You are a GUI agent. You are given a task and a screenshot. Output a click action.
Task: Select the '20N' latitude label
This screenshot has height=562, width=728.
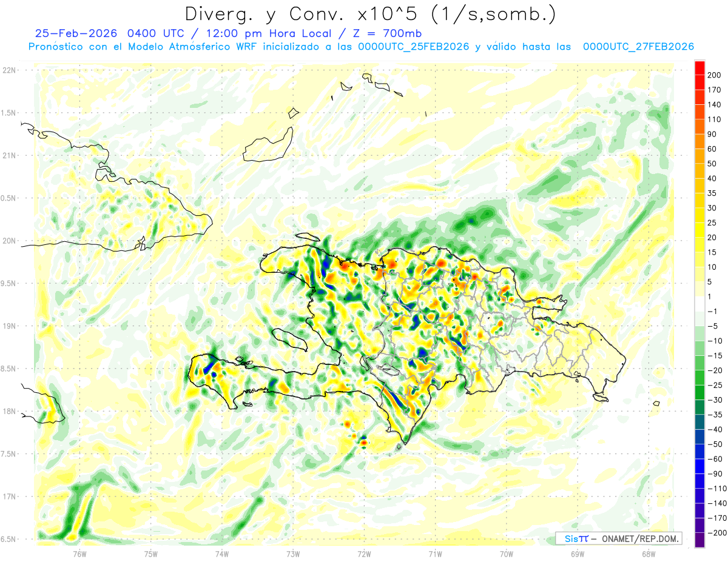tap(9, 241)
